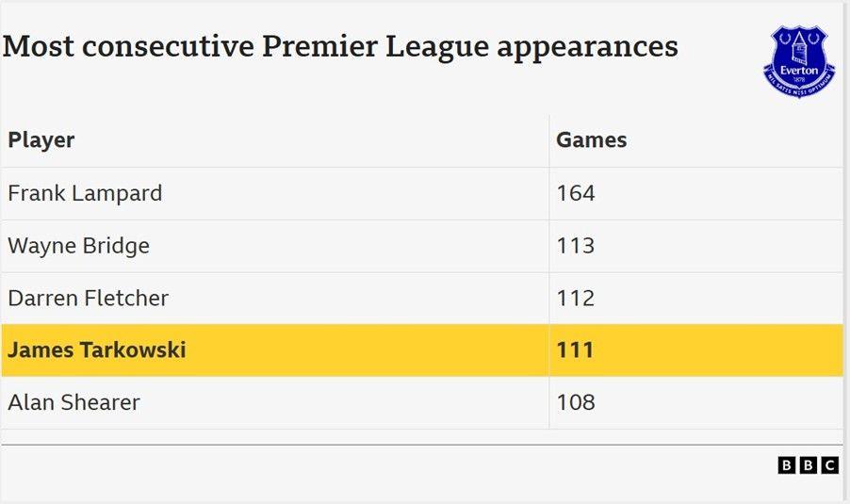This screenshot has height=504, width=850.
Task: Select the Alan Shearer name cell
Action: coord(74,402)
